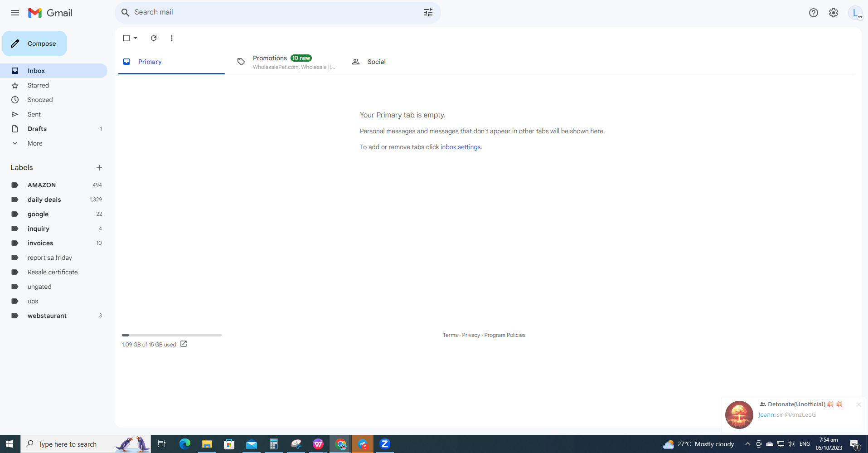Screen dimensions: 868x453
Task: Open the Terms link
Action: click(x=450, y=335)
